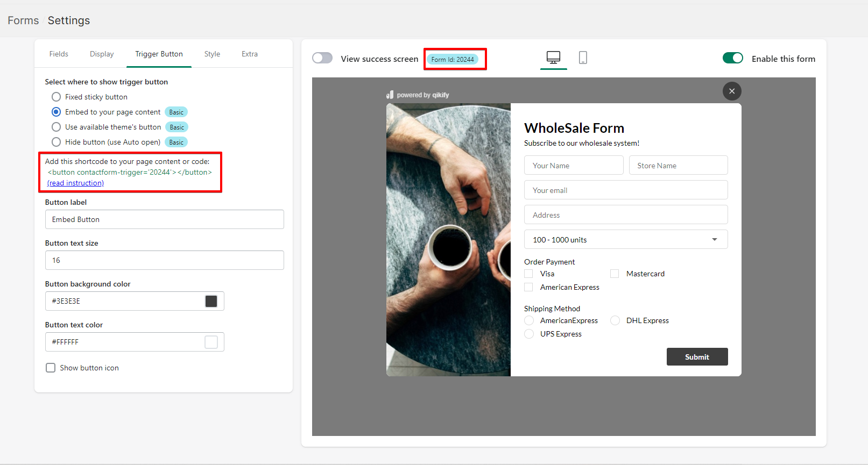Check the Mastercard payment checkbox
Image resolution: width=868 pixels, height=465 pixels.
click(615, 274)
